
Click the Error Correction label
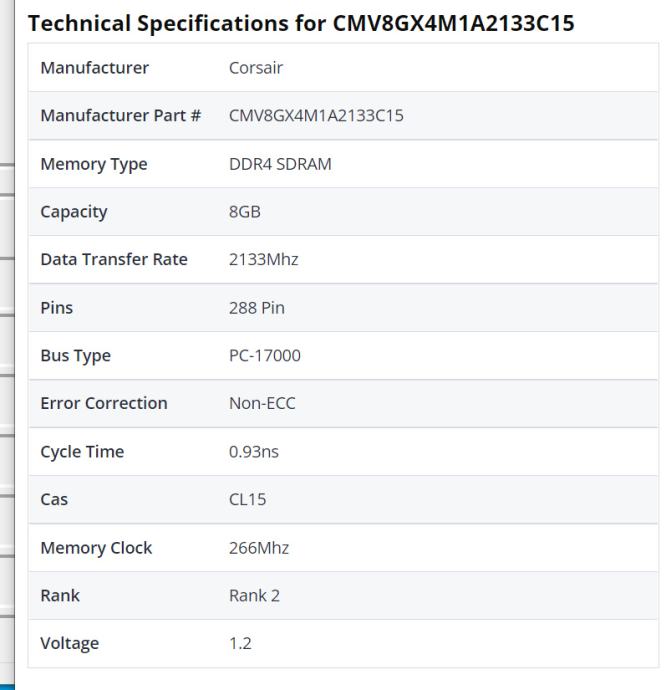point(103,404)
